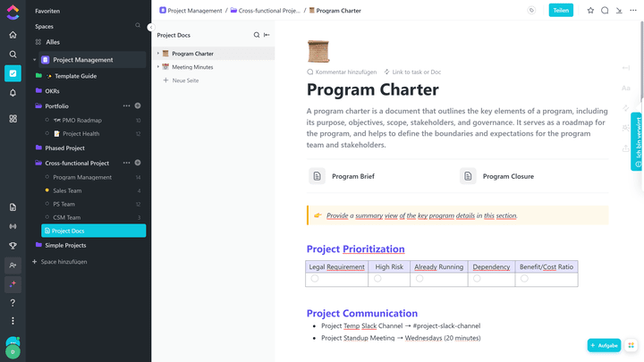Image resolution: width=644 pixels, height=362 pixels.
Task: Expand the Meeting Minutes page subtree
Action: pyautogui.click(x=158, y=67)
